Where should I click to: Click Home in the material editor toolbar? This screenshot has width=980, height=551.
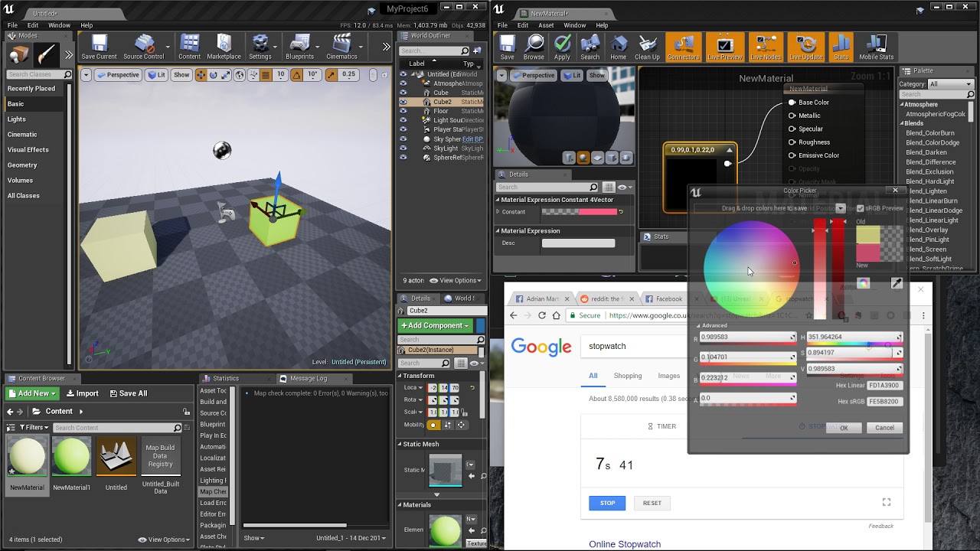[x=618, y=47]
